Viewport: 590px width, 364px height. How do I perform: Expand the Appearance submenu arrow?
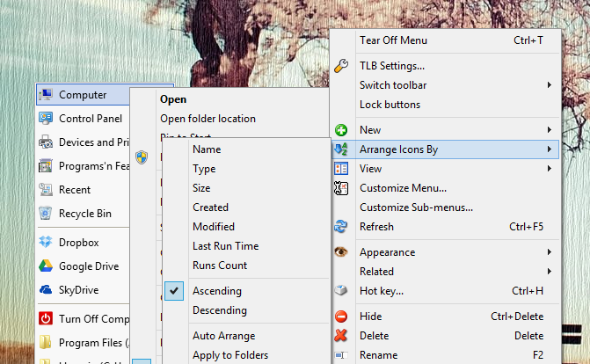pyautogui.click(x=550, y=252)
